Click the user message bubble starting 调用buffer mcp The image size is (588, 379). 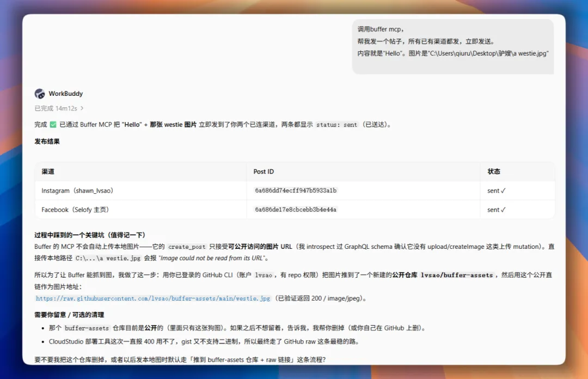click(452, 46)
